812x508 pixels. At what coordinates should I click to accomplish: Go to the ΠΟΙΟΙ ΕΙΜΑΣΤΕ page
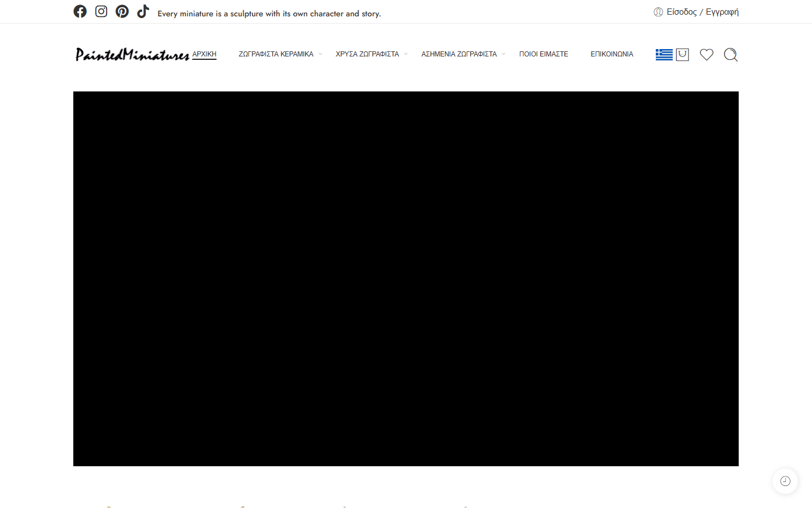(x=544, y=54)
